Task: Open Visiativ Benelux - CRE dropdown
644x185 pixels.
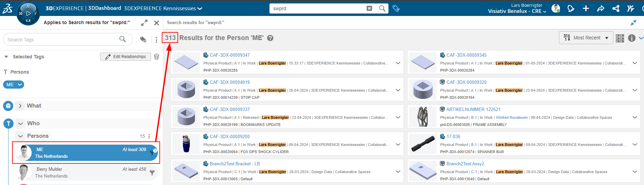Action: pos(517,11)
